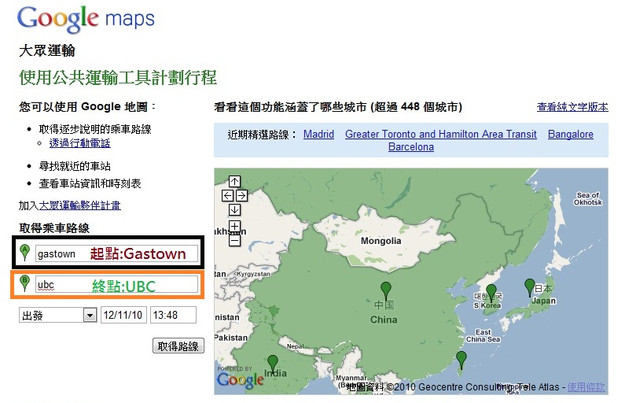This screenshot has height=403, width=640.
Task: Click the green pin on S Korea
Action: 491,293
